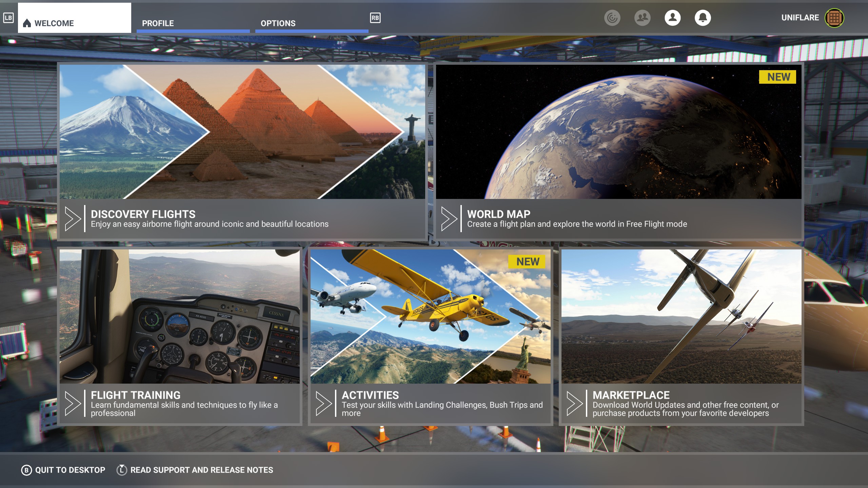The image size is (868, 488).
Task: Click the swirl activity icon in top bar
Action: point(612,18)
